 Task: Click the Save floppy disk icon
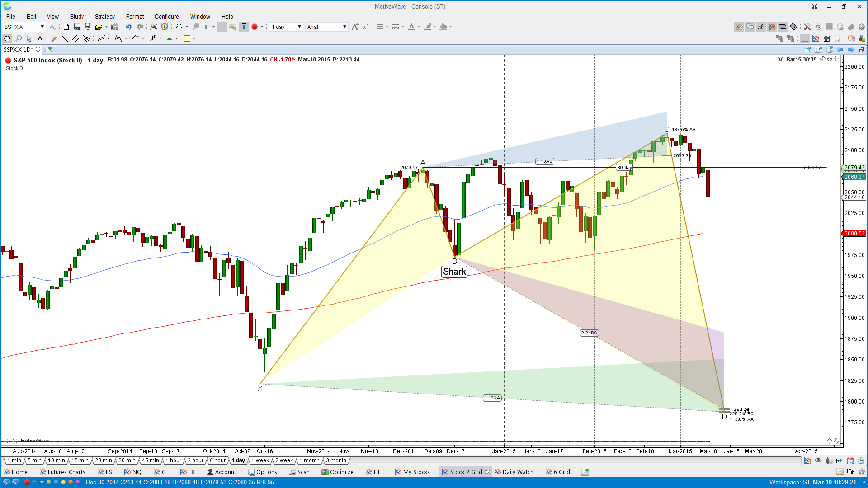[x=77, y=27]
